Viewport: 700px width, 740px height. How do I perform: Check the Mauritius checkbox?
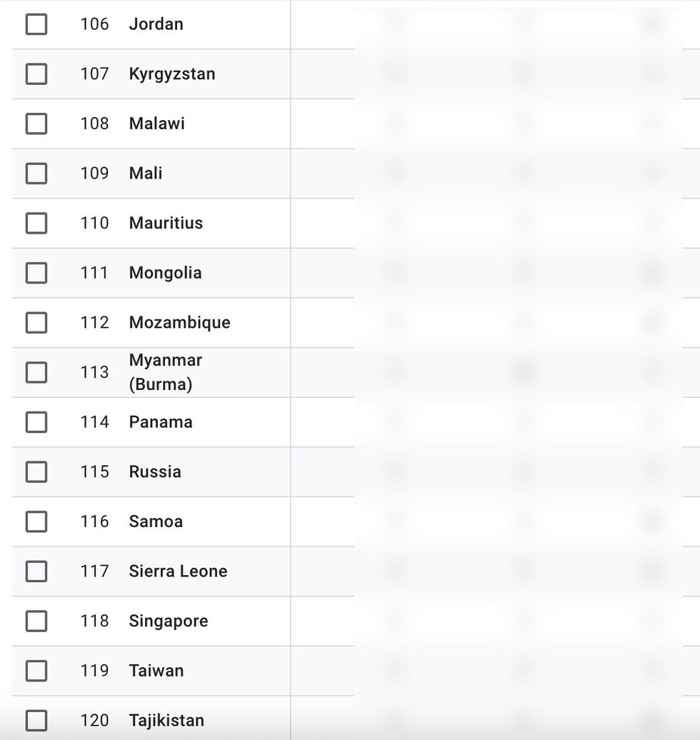click(36, 224)
